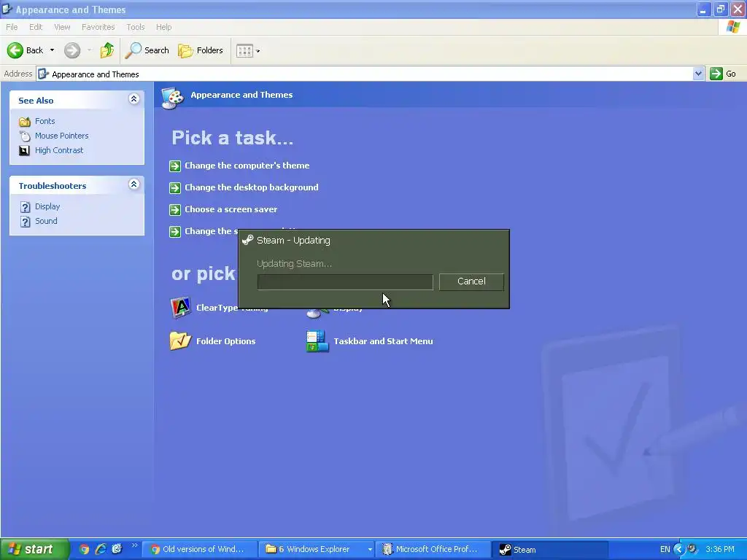This screenshot has width=747, height=560.
Task: Click the Sound troubleshooter help icon
Action: [x=26, y=222]
